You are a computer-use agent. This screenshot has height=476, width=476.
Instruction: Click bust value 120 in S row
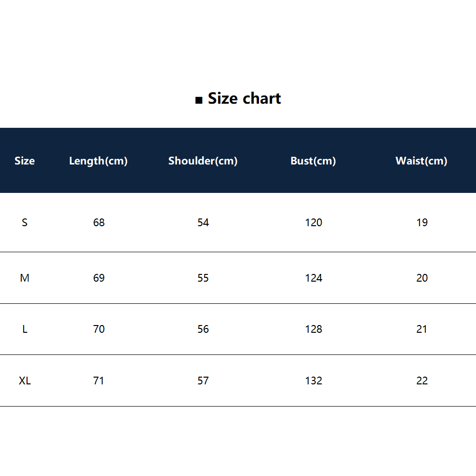point(313,222)
